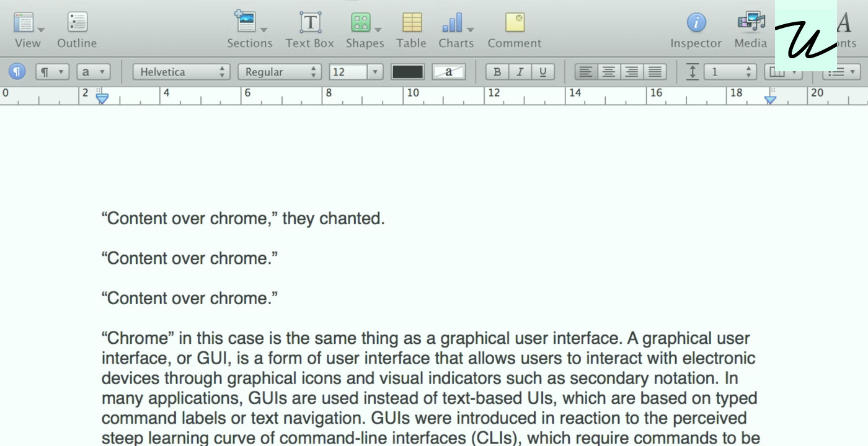The height and width of the screenshot is (446, 868).
Task: Click the Sections toolbar icon
Action: coord(249,30)
